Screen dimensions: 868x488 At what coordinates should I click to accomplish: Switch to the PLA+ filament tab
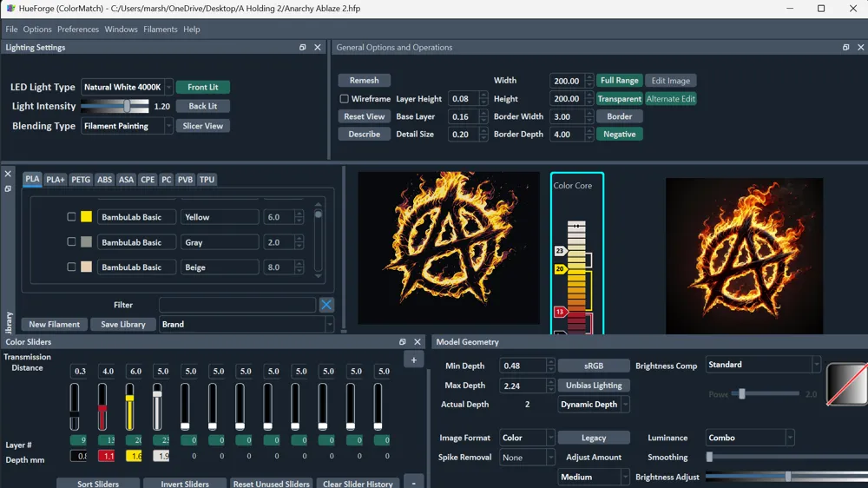tap(56, 180)
